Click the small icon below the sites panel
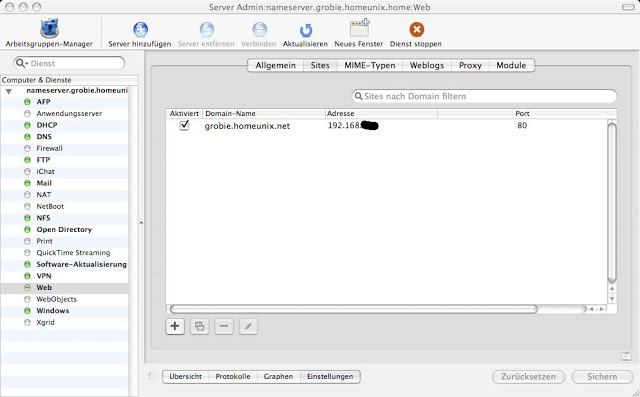This screenshot has height=397, width=640. [x=626, y=356]
